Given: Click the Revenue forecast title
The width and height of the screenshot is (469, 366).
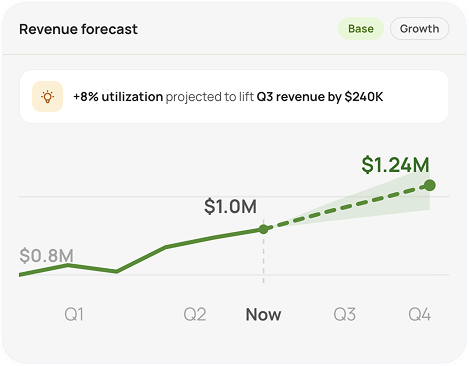Looking at the screenshot, I should (x=78, y=29).
